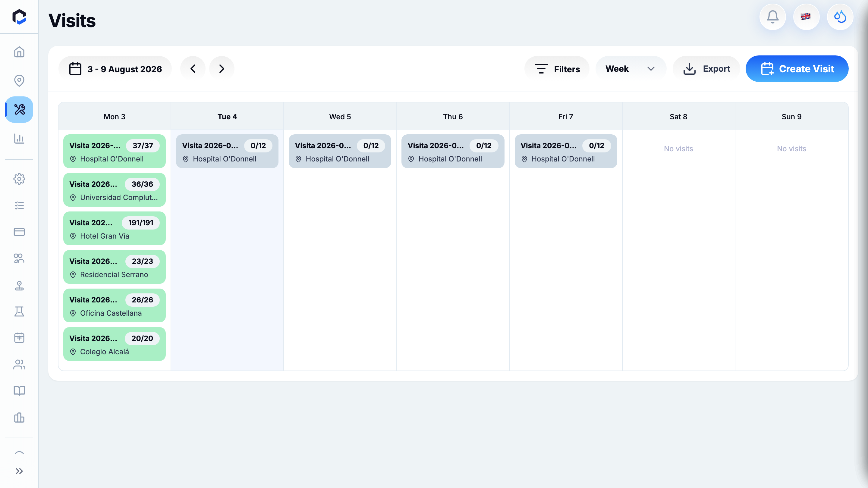
Task: Click the app logo at top left
Action: coord(19,17)
